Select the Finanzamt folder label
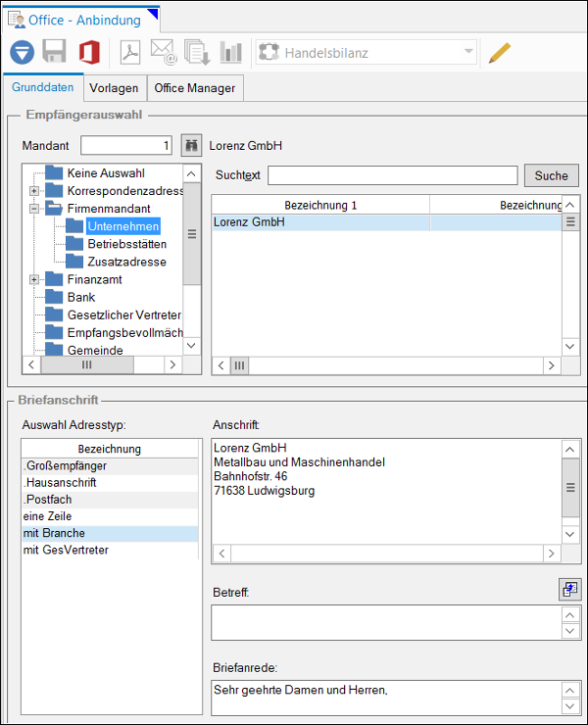Screen dimensions: 588x725 [94, 279]
